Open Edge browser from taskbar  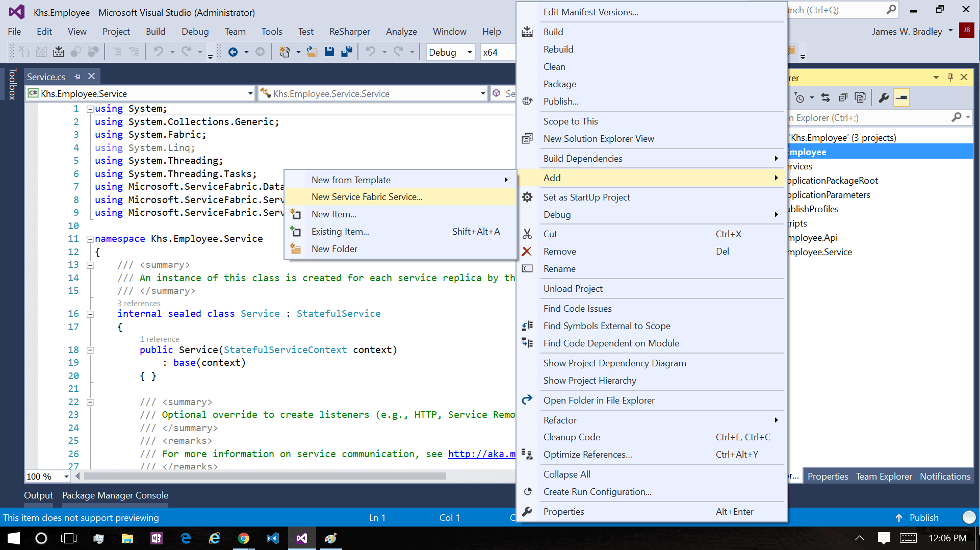(x=186, y=538)
